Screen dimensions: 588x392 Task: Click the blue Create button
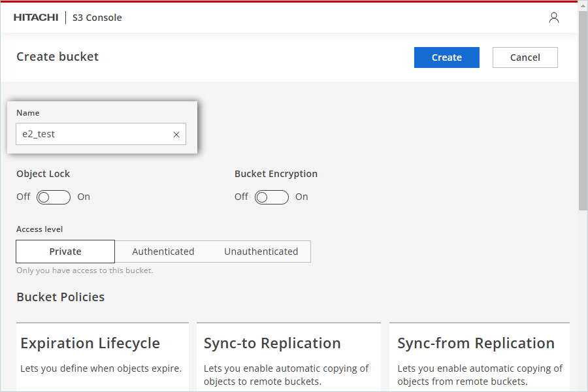pos(447,57)
